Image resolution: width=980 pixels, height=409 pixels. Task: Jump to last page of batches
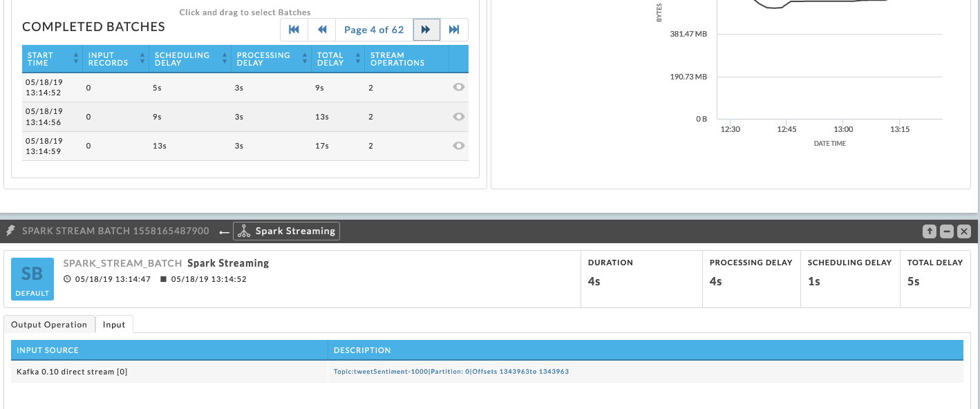[454, 30]
